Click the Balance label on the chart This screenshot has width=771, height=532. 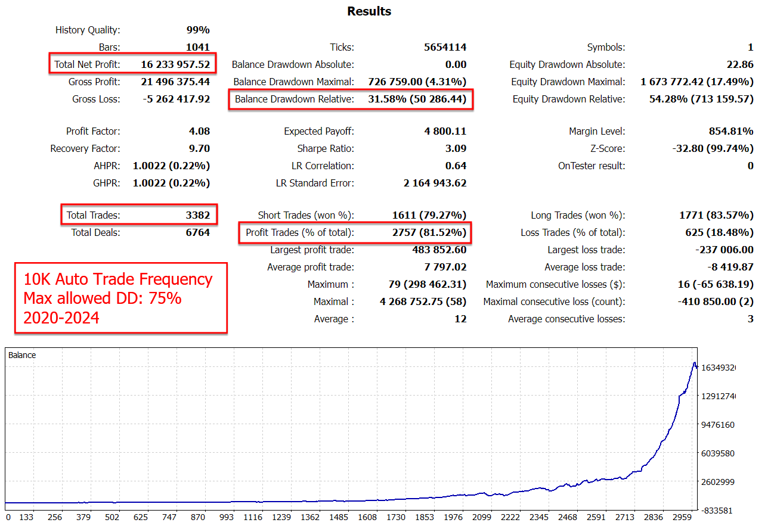click(x=22, y=355)
